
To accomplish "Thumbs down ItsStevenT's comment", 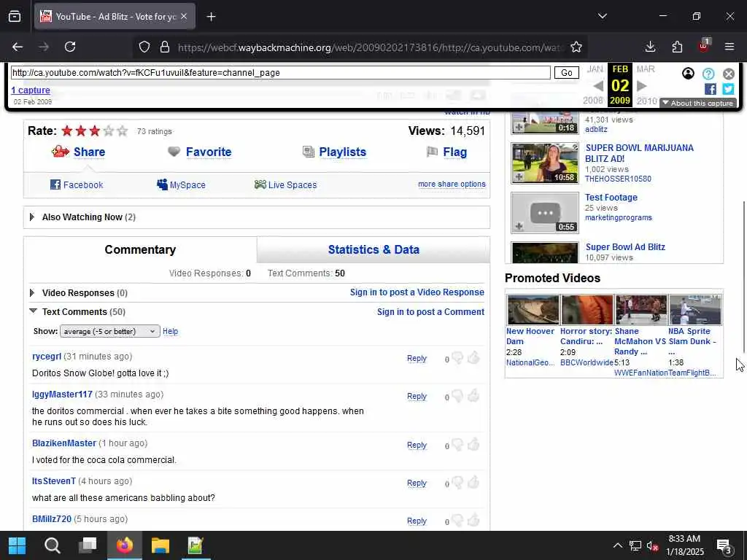I will pos(457,483).
